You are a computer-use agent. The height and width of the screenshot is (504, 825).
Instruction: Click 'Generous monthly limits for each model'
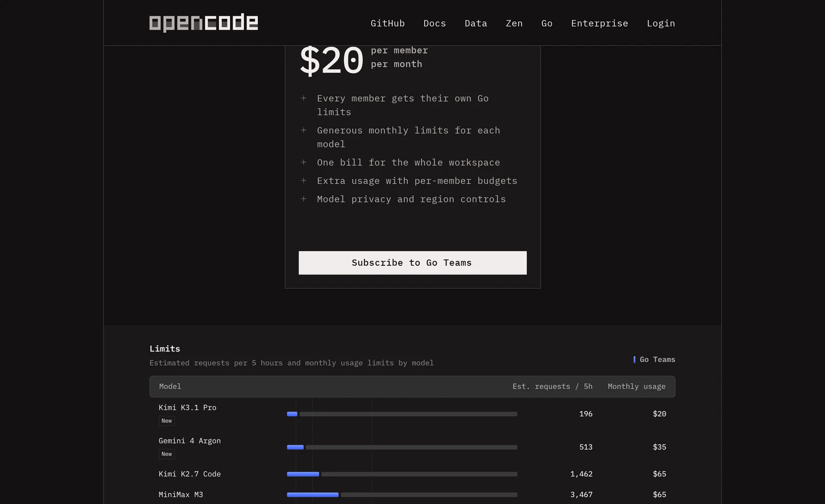[408, 137]
